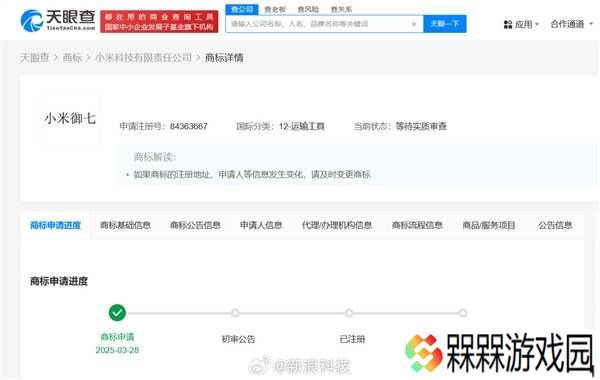This screenshot has height=380, width=600.
Task: Open the Tianyancha logo homepage
Action: pyautogui.click(x=58, y=20)
